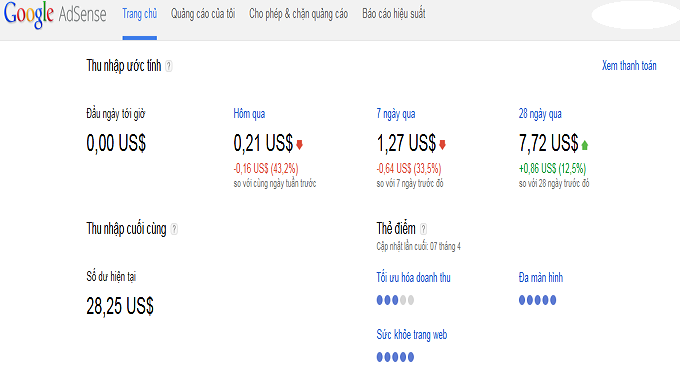
Task: Open the 7 ngày qua earnings link
Action: pos(396,114)
